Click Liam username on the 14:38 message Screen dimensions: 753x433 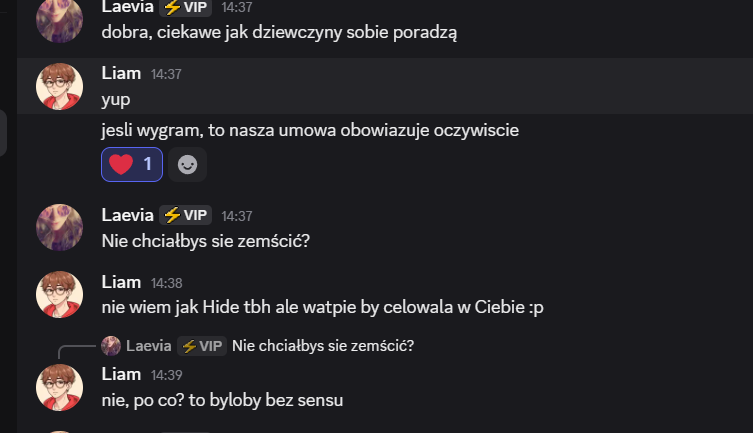(x=121, y=282)
